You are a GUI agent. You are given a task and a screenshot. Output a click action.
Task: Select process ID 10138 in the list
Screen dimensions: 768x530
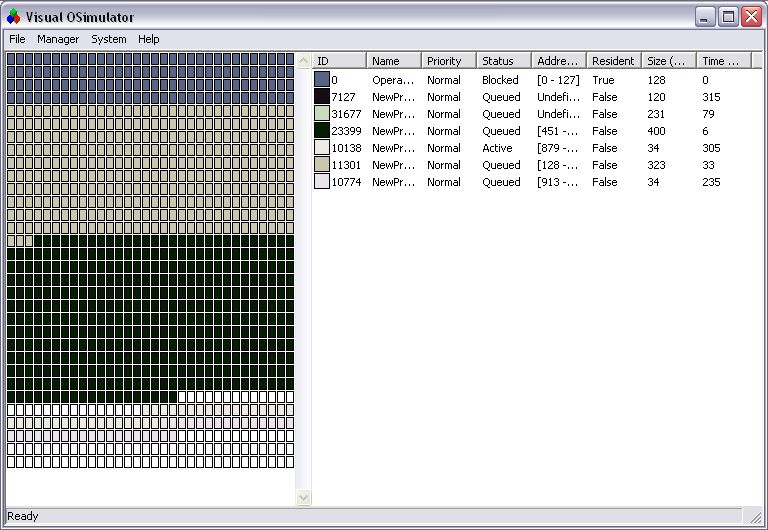click(346, 148)
